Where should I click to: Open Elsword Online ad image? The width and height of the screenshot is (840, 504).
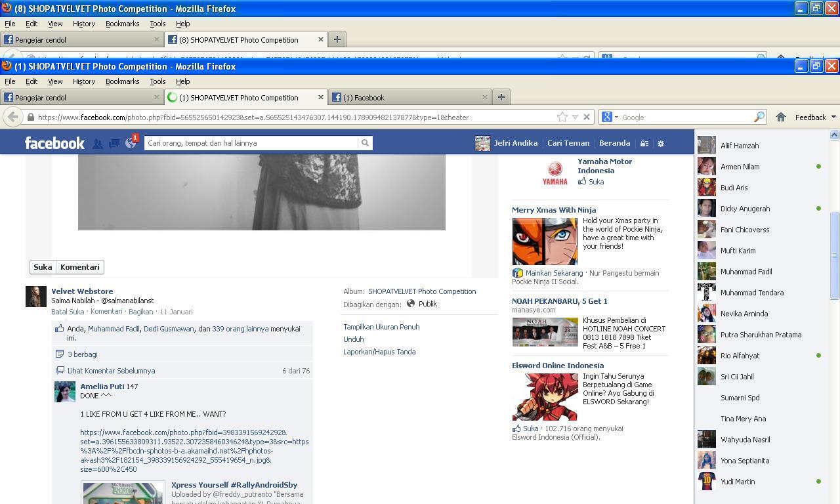[545, 397]
